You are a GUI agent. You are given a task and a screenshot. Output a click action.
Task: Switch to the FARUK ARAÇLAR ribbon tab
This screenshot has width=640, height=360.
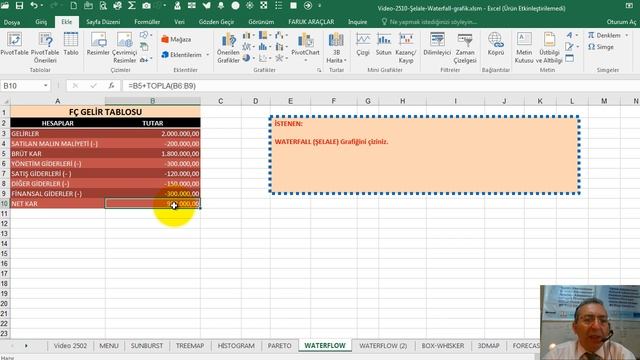coord(311,22)
